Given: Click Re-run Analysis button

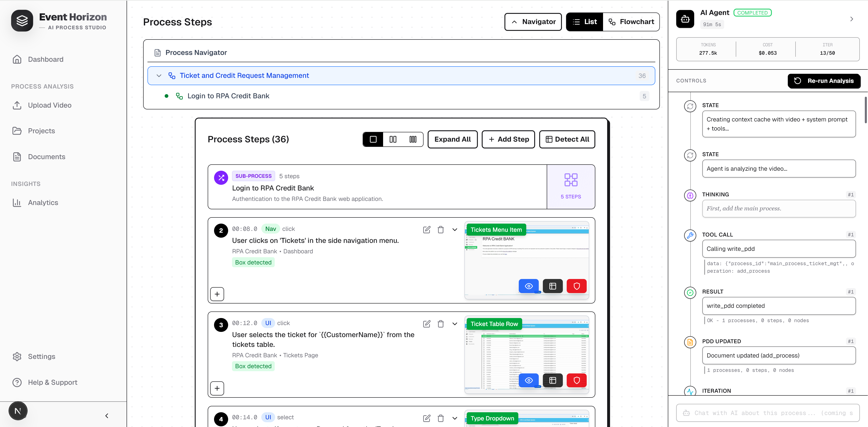Looking at the screenshot, I should [x=824, y=81].
